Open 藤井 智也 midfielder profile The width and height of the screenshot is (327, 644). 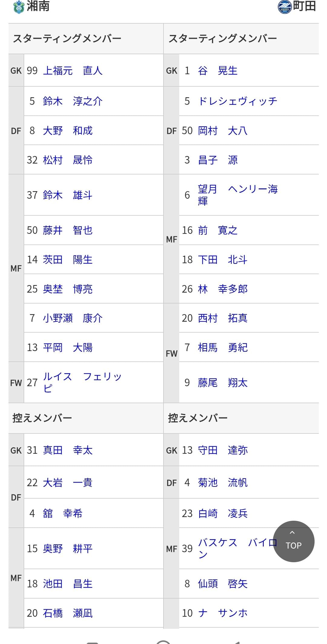point(68,230)
